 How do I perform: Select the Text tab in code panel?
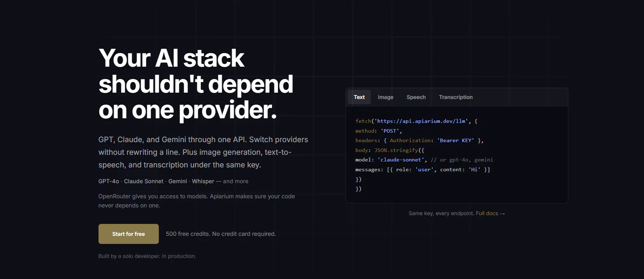click(359, 97)
